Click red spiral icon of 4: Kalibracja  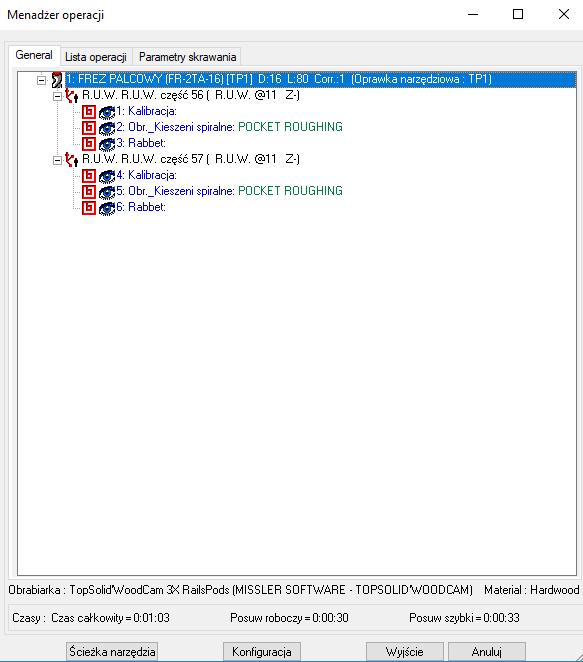pyautogui.click(x=89, y=176)
